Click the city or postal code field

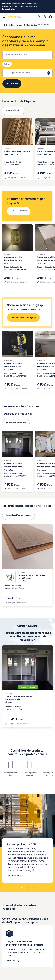27,73
